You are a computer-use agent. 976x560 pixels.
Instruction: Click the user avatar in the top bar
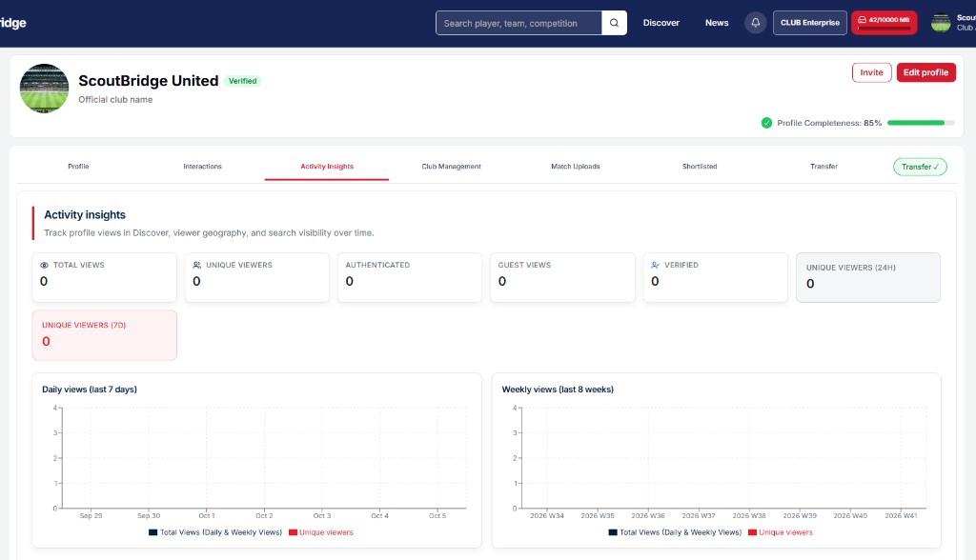(x=941, y=23)
